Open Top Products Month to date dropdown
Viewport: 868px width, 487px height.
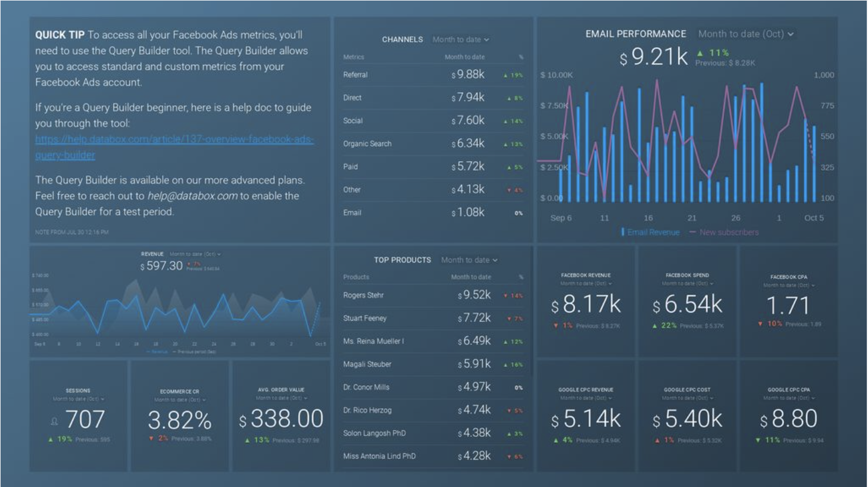pyautogui.click(x=469, y=260)
